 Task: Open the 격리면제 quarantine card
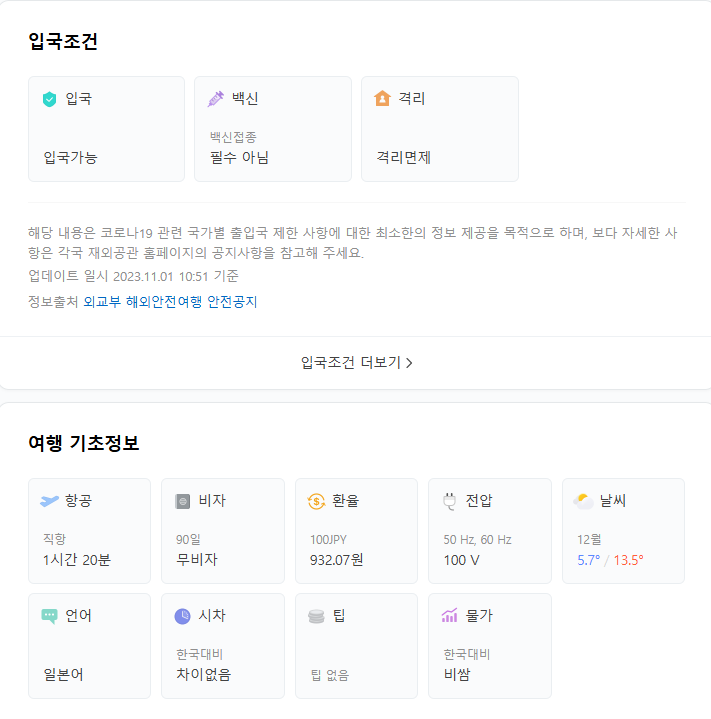pyautogui.click(x=440, y=129)
